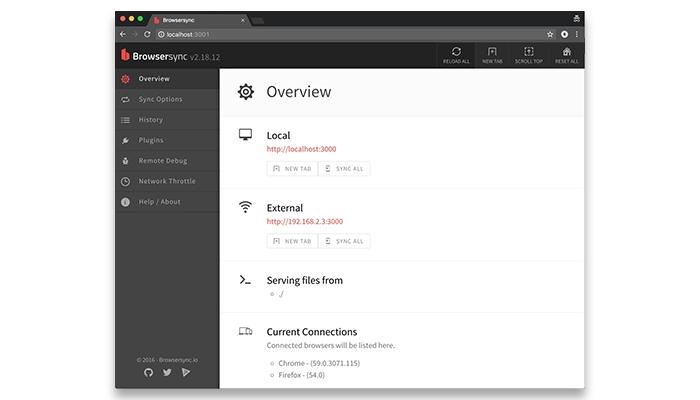Bookmark the page with the star icon

[550, 34]
